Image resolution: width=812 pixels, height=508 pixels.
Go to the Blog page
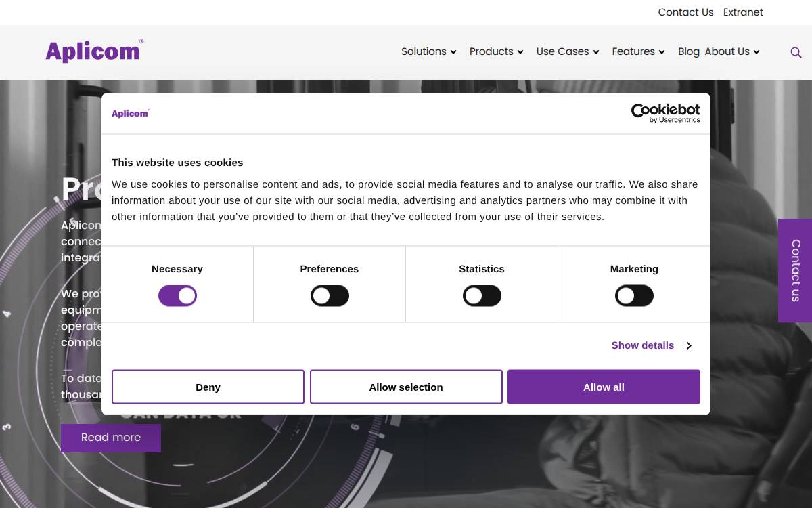click(689, 51)
